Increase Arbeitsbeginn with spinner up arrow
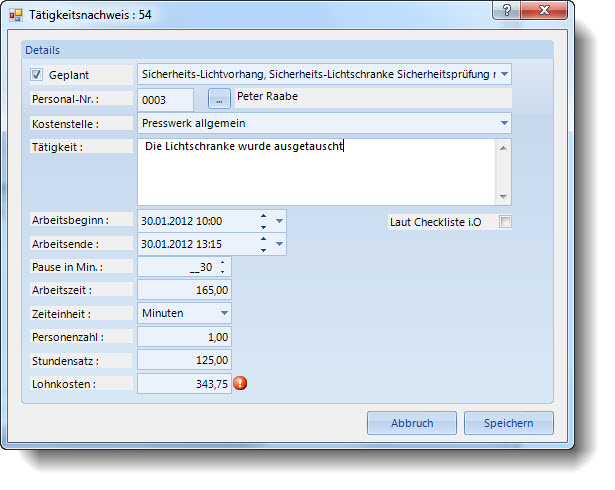This screenshot has height=490, width=615. 262,215
